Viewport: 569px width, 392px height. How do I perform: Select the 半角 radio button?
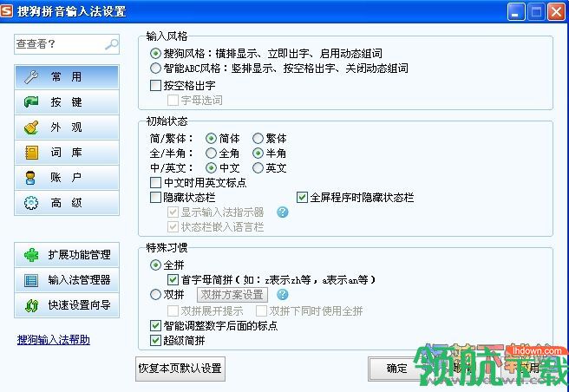coord(258,154)
